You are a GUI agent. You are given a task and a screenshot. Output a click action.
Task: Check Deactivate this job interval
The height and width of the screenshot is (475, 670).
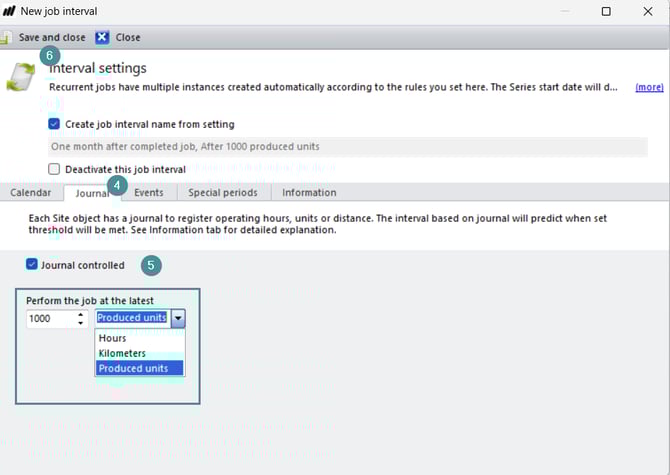[x=54, y=169]
